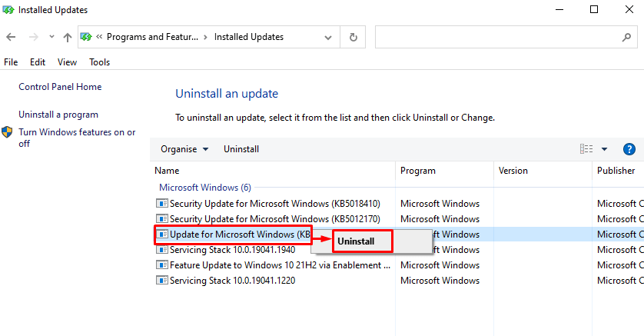Open help with the blue question mark
644x336 pixels.
coord(629,149)
